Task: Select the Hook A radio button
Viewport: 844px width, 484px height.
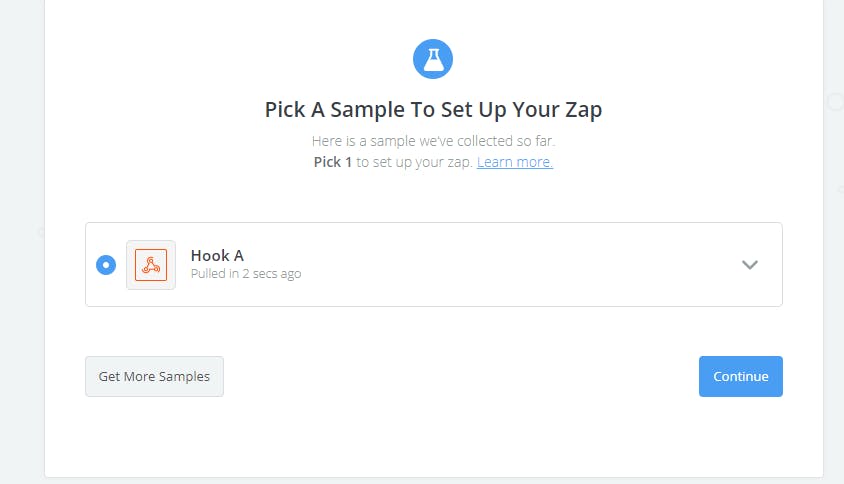Action: 106,265
